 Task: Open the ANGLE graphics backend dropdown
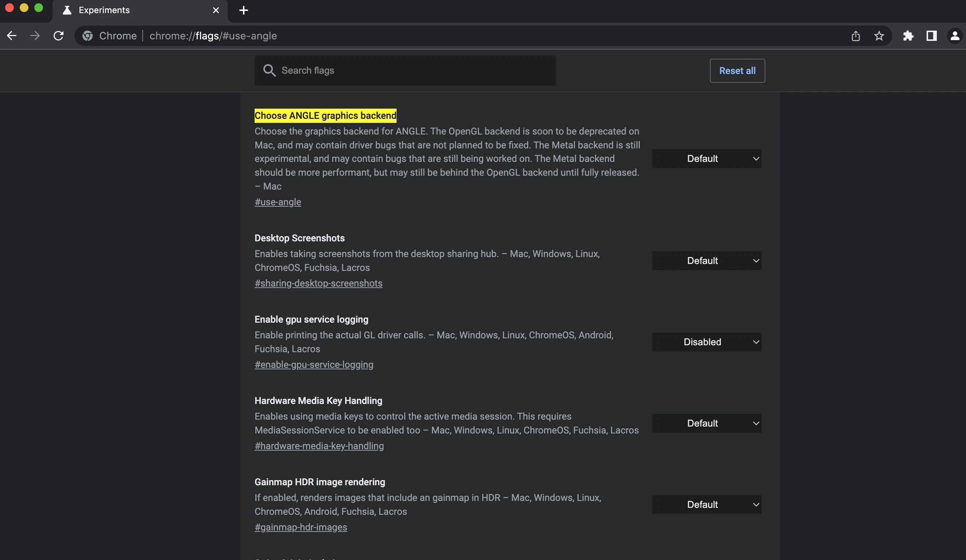[707, 159]
